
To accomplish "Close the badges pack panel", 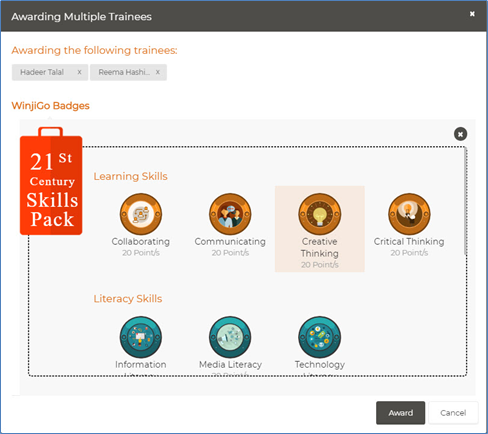I will coord(460,134).
